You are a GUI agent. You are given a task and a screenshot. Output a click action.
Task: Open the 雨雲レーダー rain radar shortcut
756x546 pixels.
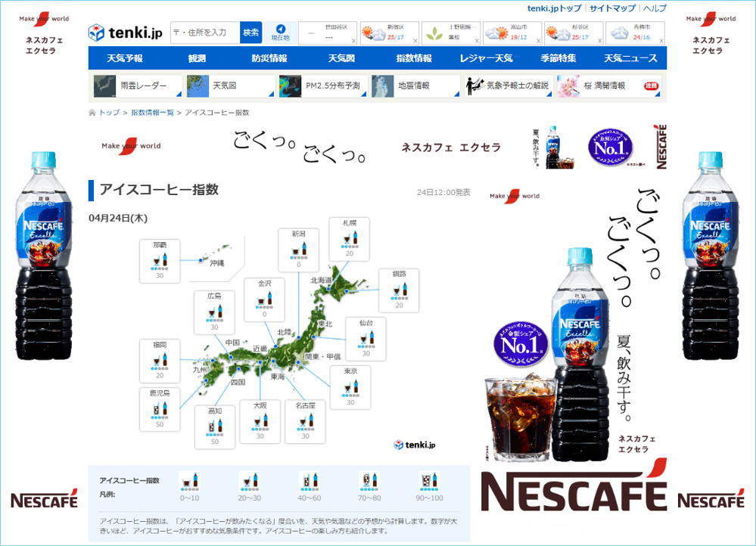[138, 85]
